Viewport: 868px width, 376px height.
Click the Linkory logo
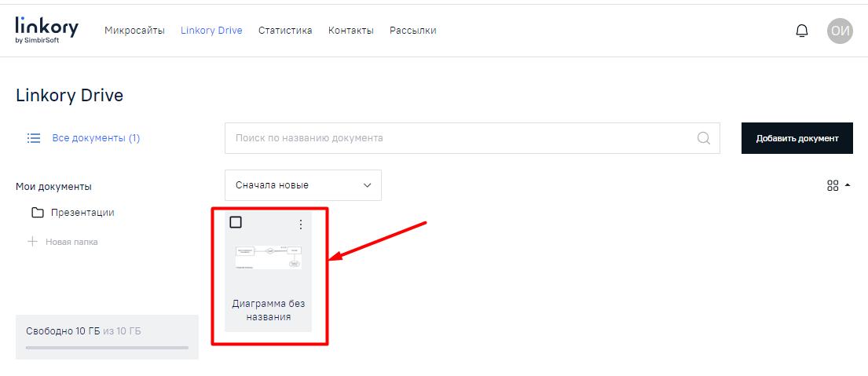(x=46, y=30)
